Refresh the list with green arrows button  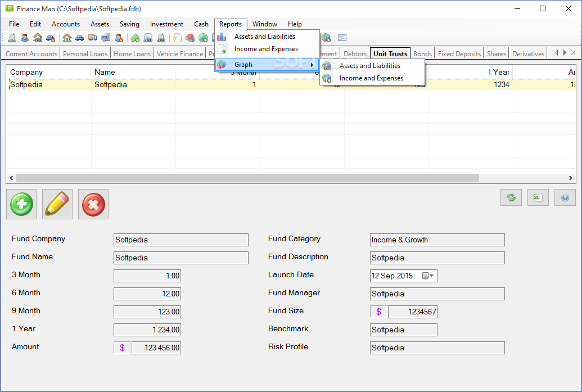(x=511, y=197)
